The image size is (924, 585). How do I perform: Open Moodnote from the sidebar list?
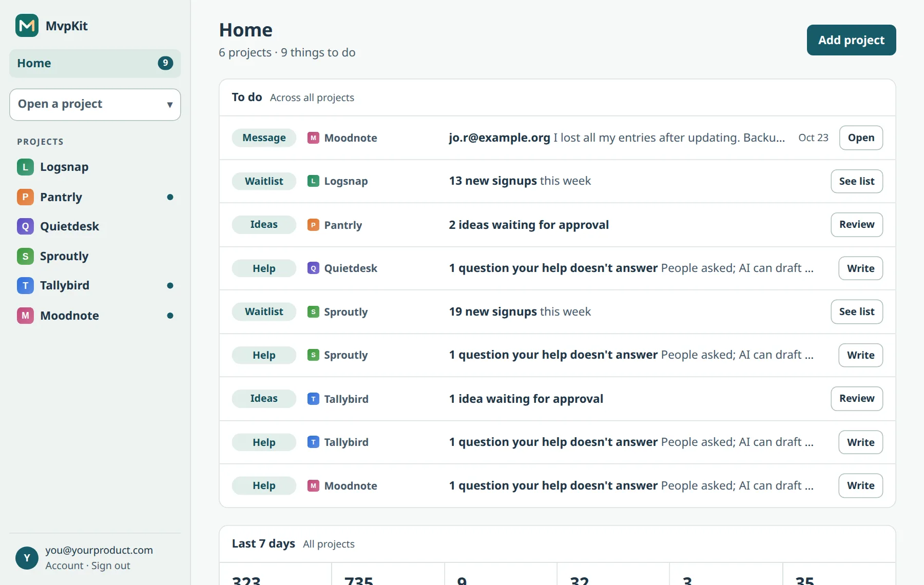[95, 316]
